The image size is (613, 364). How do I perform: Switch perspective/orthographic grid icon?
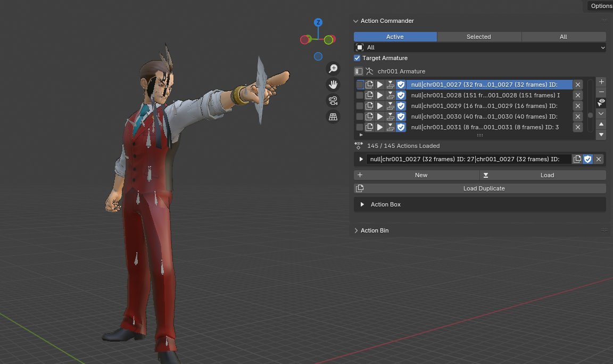pyautogui.click(x=333, y=117)
